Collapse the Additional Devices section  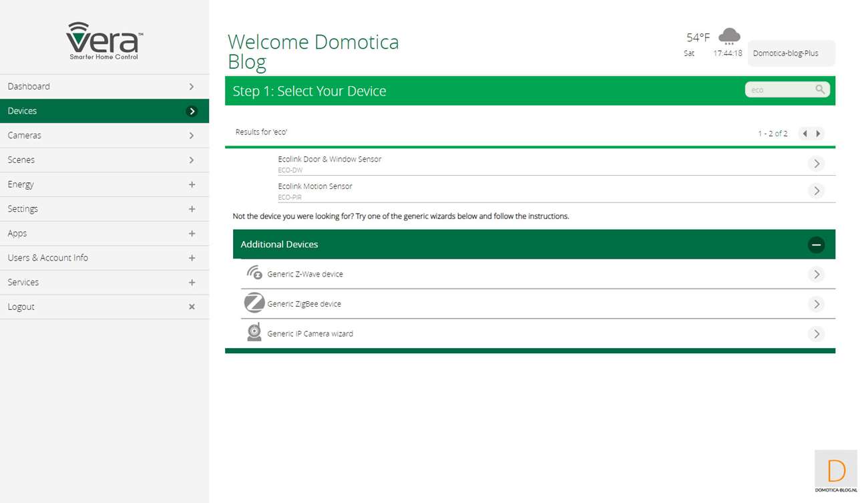point(816,244)
